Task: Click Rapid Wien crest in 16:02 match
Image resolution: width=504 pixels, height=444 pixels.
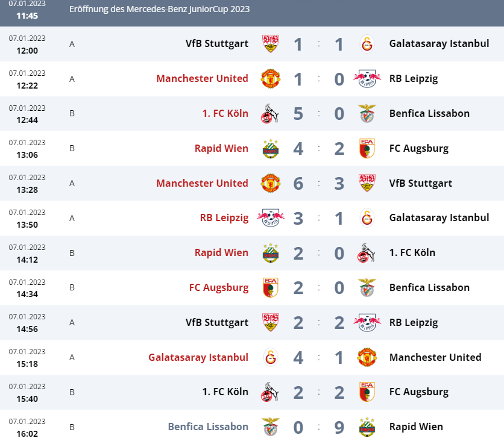Action: (x=367, y=427)
